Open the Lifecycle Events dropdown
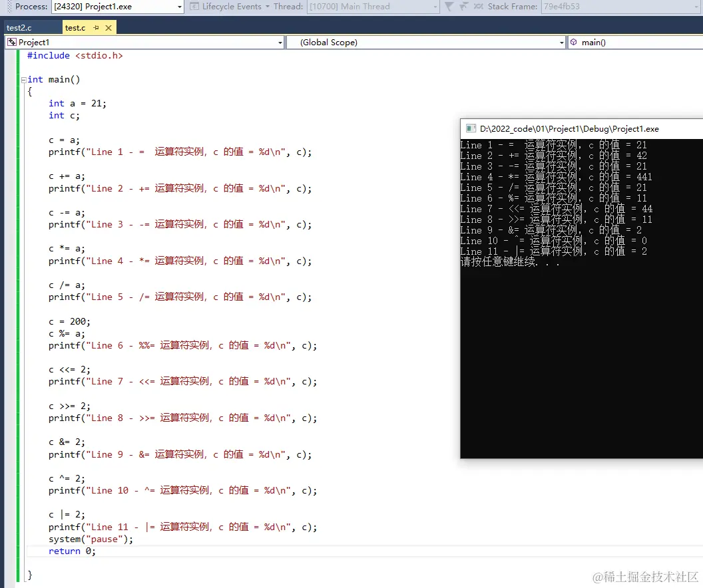703x588 pixels. point(268,7)
